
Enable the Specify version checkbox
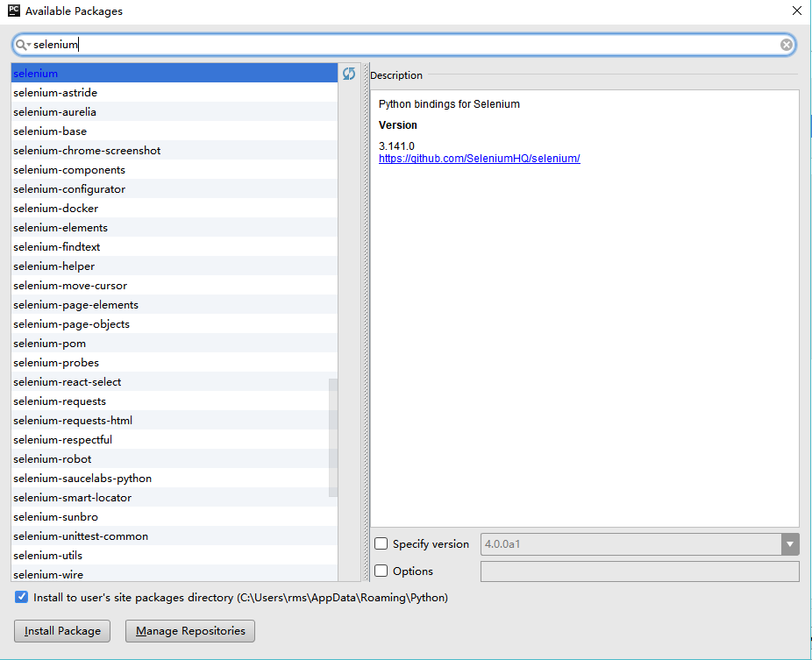tap(381, 543)
